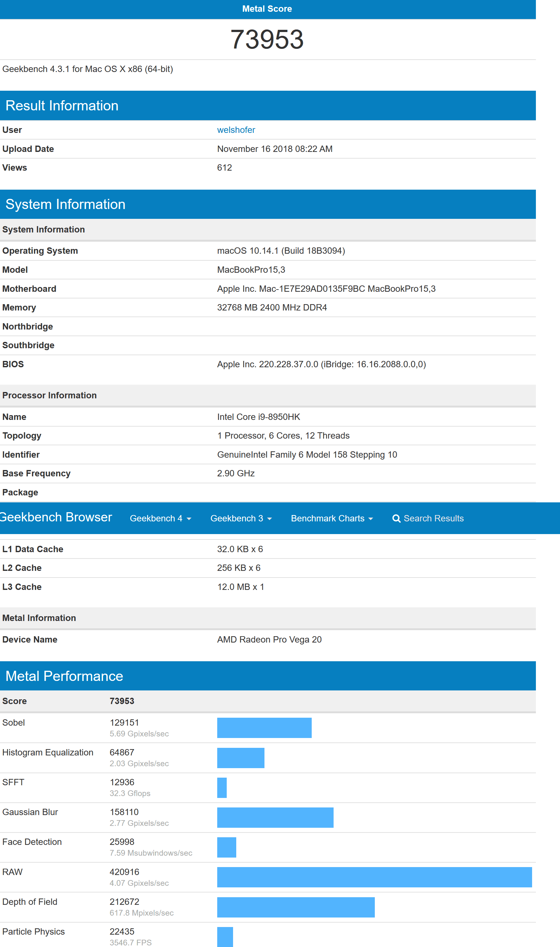This screenshot has height=947, width=560.
Task: Click the Depth of Field score bar
Action: (296, 907)
